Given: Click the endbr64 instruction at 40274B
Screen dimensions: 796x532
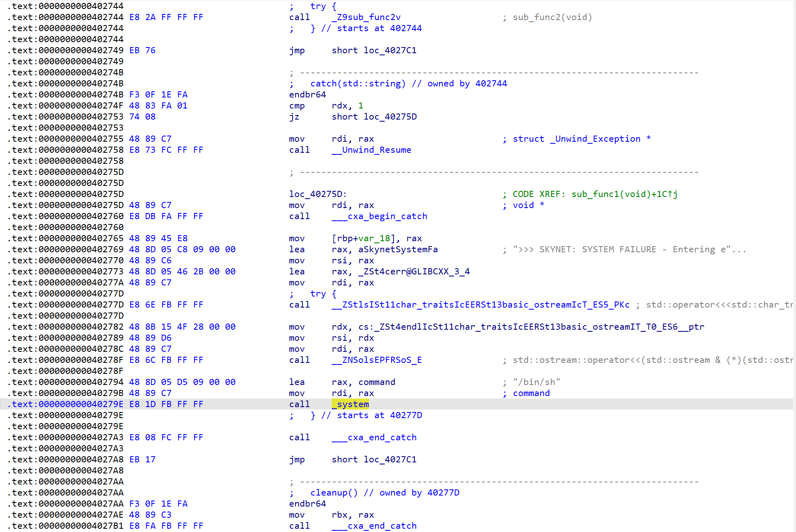Looking at the screenshot, I should point(307,95).
